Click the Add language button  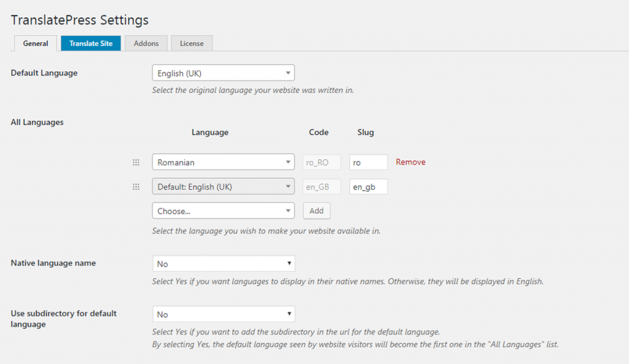click(x=316, y=211)
